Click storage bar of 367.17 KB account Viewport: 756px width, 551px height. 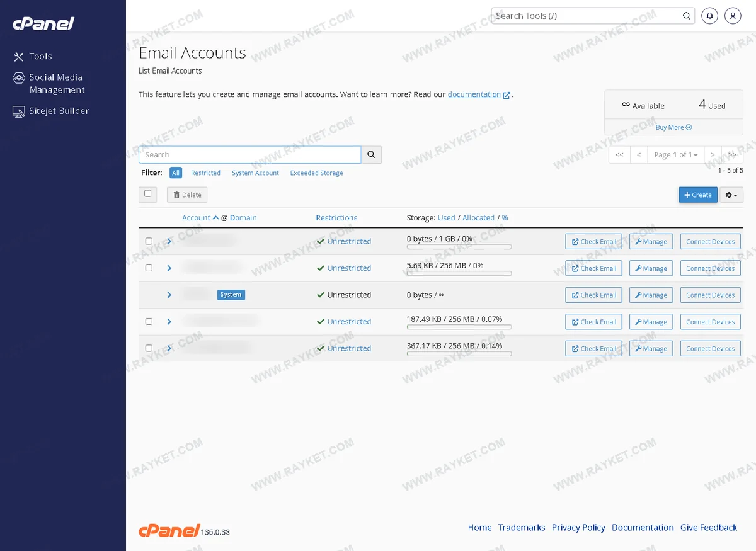pyautogui.click(x=459, y=354)
